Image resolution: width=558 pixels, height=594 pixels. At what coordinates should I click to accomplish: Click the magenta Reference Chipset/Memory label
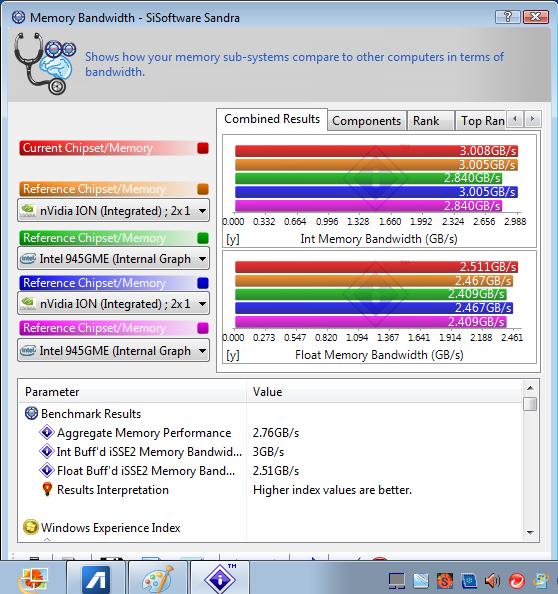[94, 328]
